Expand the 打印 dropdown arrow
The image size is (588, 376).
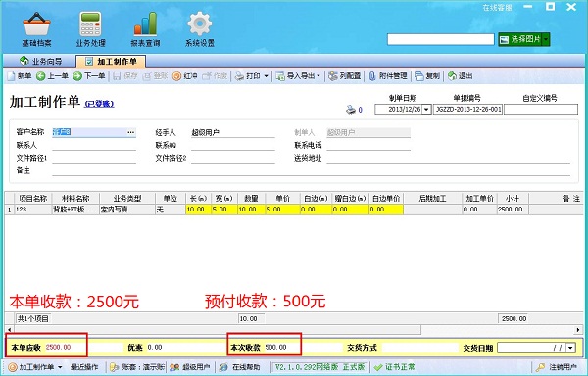click(x=266, y=76)
